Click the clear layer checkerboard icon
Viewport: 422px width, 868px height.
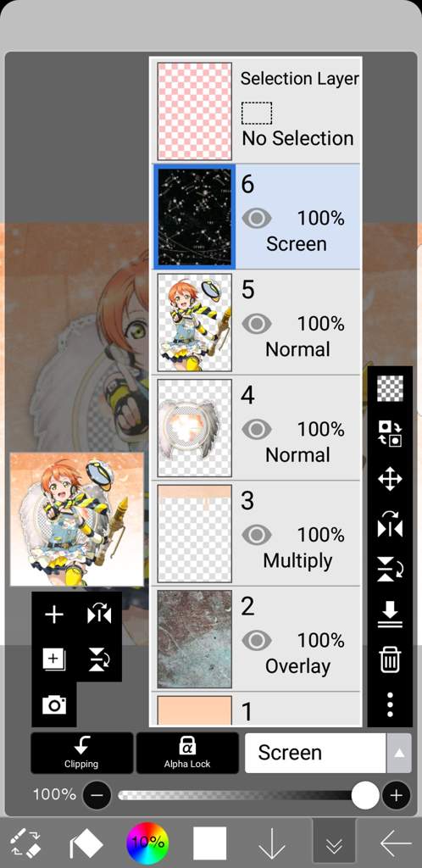pos(390,388)
